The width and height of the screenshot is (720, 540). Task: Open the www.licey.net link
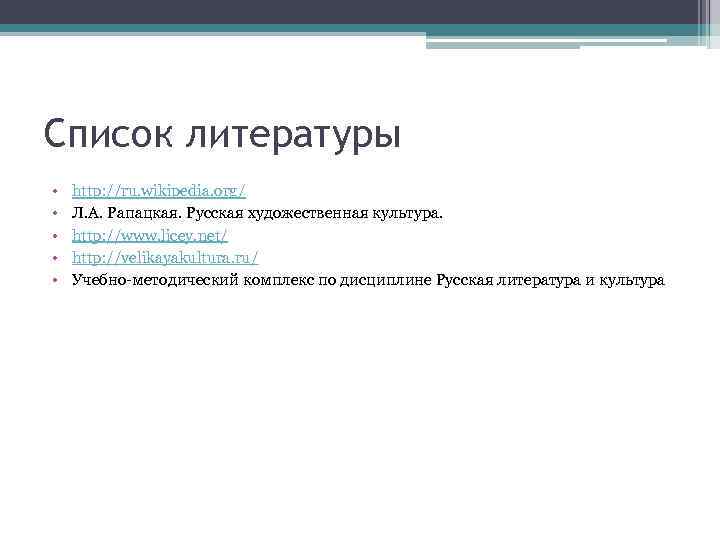[x=150, y=236]
